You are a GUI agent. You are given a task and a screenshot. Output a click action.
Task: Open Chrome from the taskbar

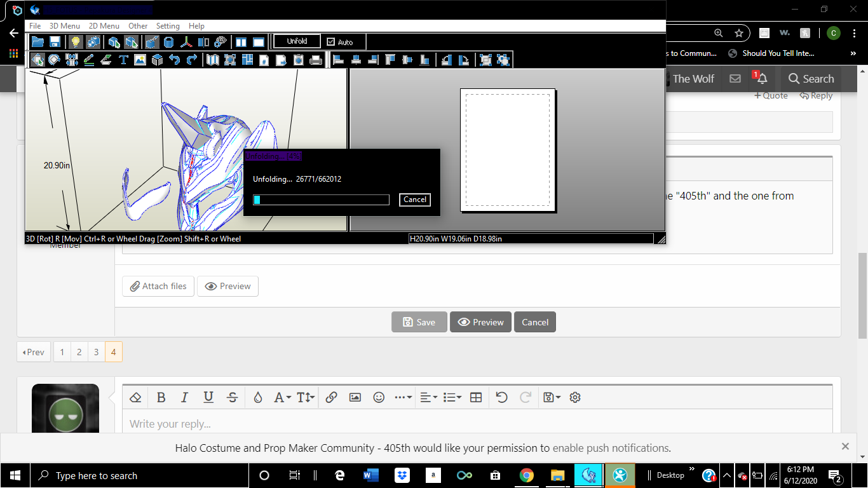526,475
